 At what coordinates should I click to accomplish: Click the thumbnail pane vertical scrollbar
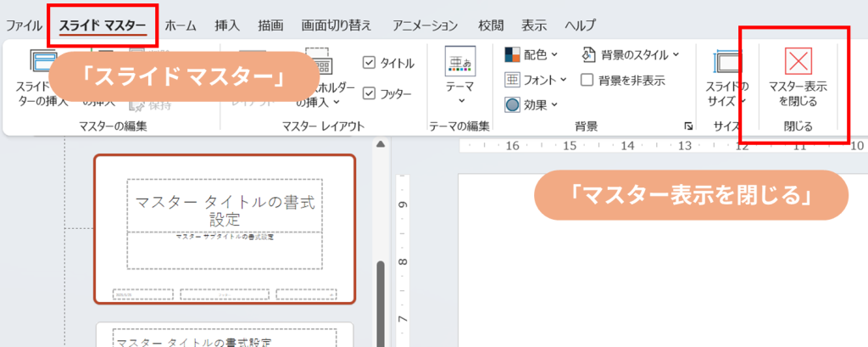tap(381, 297)
